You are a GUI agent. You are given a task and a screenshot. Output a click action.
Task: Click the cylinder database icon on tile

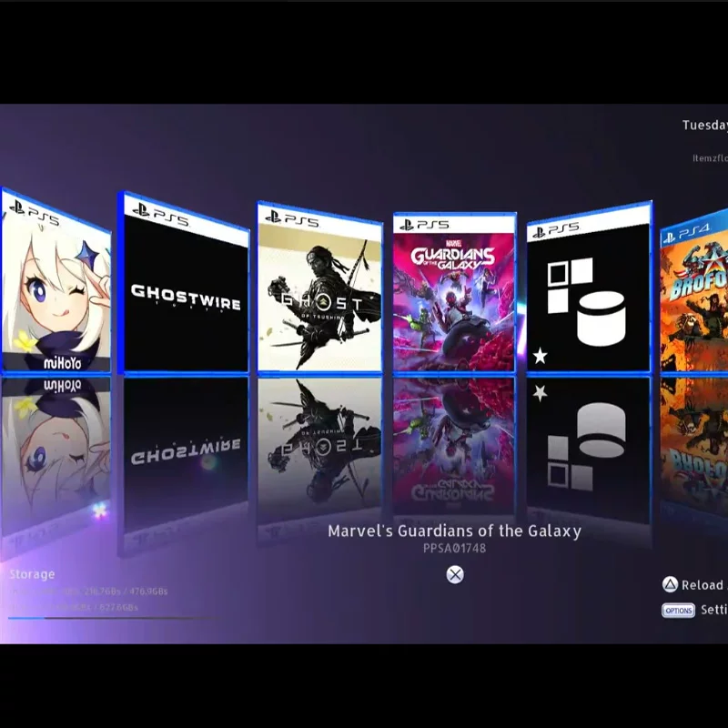click(601, 319)
